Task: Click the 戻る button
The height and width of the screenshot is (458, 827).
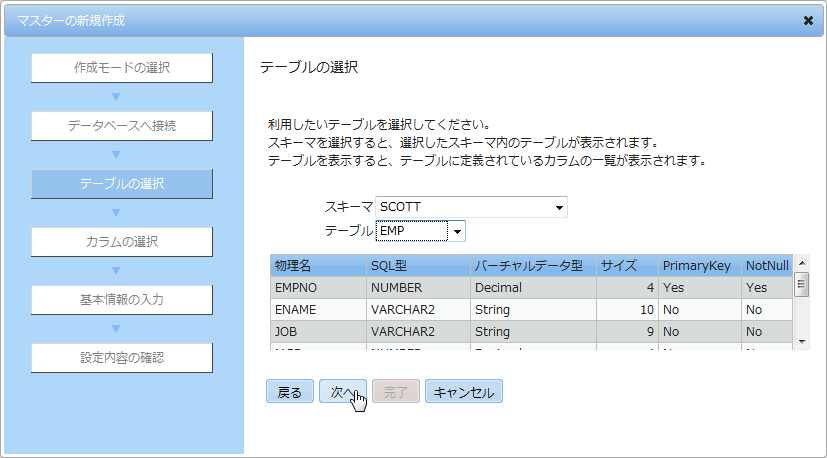Action: [x=290, y=392]
